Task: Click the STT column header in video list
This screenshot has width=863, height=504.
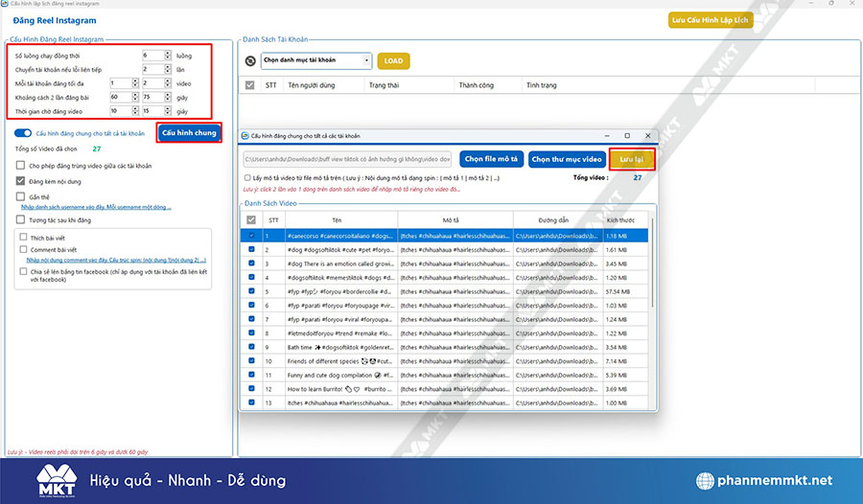Action: (x=273, y=220)
